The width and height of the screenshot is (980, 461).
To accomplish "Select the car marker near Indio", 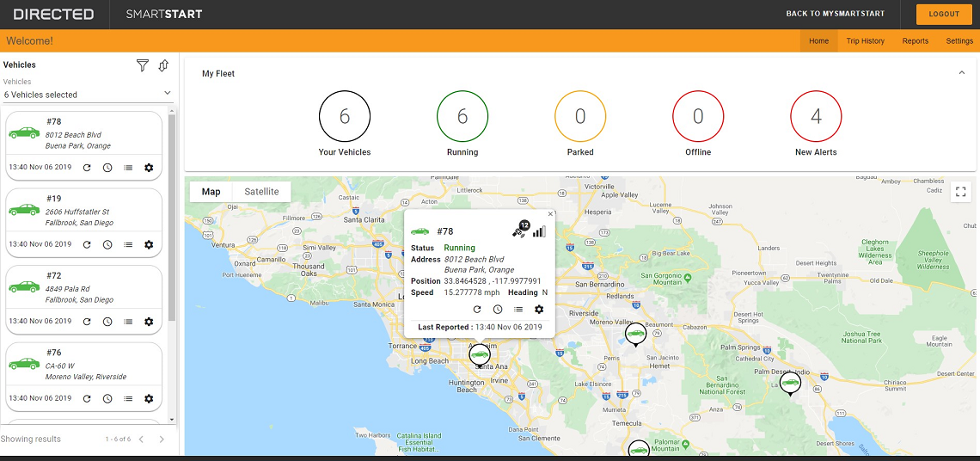I will [x=791, y=384].
